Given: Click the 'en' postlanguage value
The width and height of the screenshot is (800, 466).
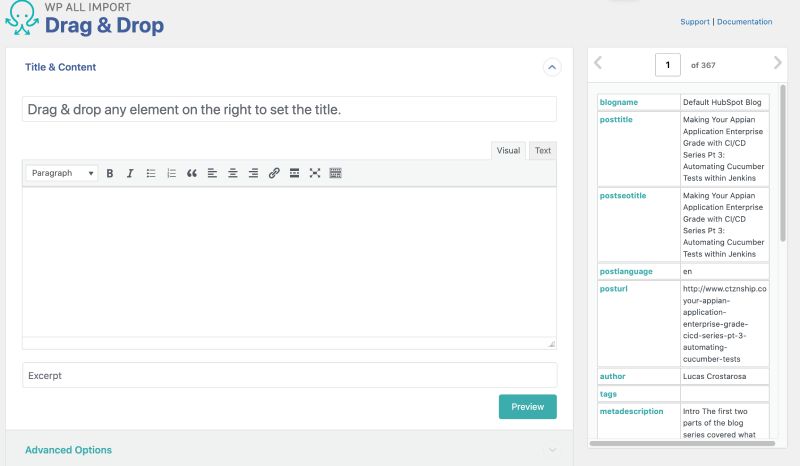Looking at the screenshot, I should click(x=687, y=272).
